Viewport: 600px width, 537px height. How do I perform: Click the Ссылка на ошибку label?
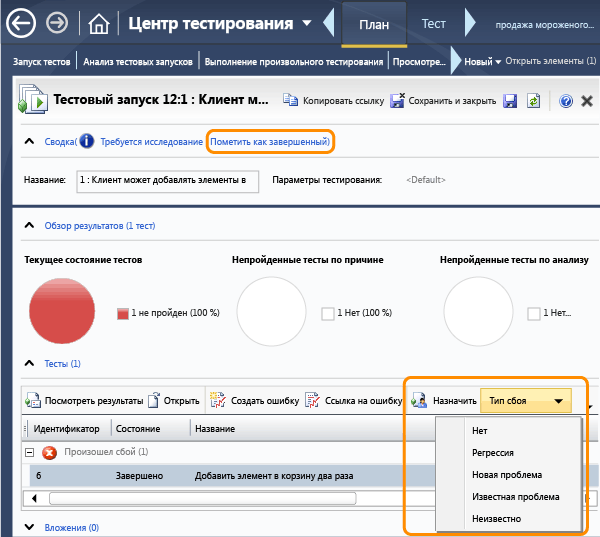(364, 401)
